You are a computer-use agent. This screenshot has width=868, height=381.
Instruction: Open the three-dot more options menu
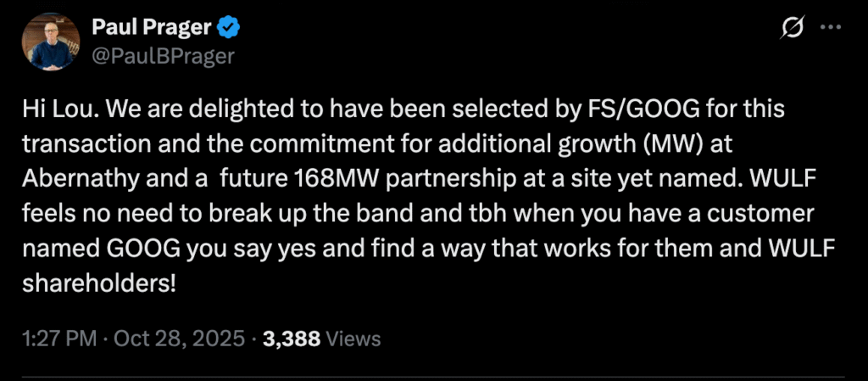(831, 29)
